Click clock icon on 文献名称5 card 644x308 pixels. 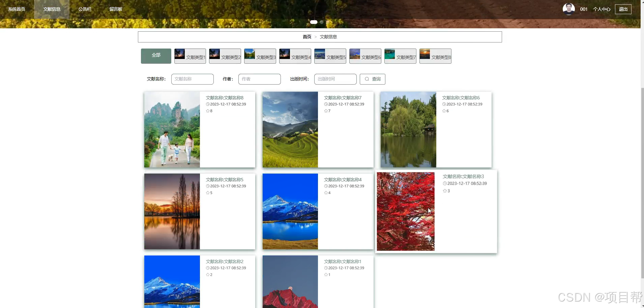click(208, 186)
